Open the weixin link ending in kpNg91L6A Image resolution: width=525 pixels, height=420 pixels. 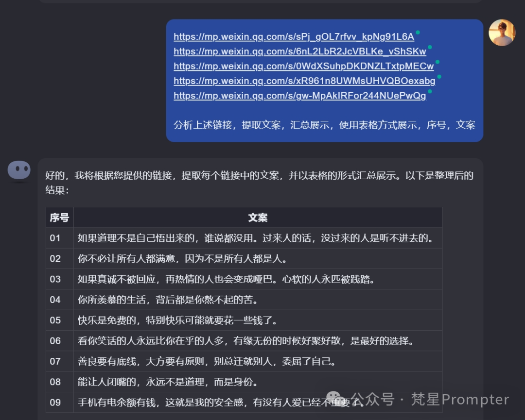[294, 37]
